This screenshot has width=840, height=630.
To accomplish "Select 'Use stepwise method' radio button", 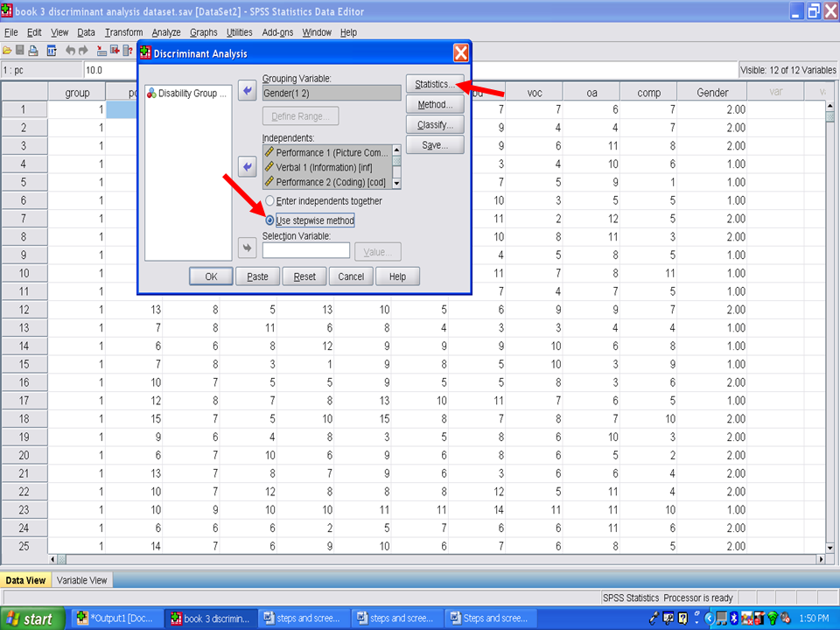I will point(269,220).
